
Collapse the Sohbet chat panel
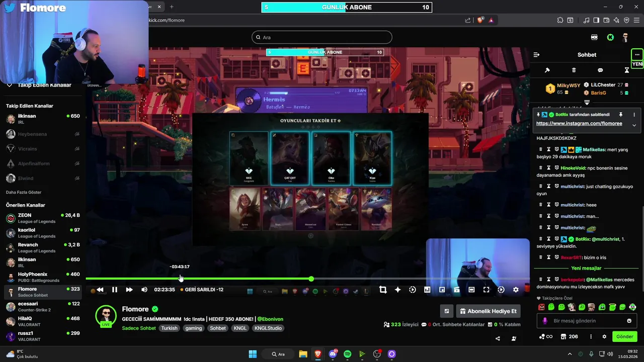536,55
